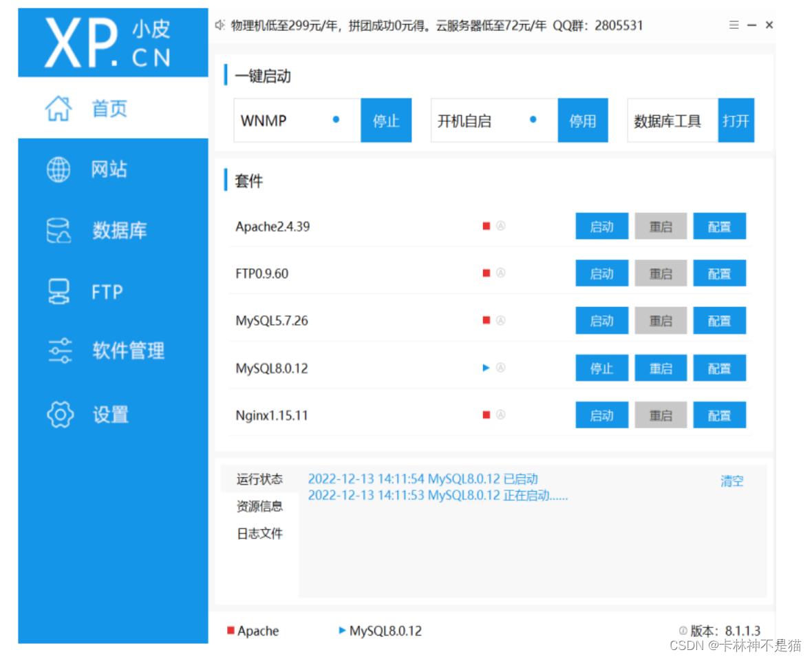Open 配置 for Nginx1.15.11

[x=719, y=415]
